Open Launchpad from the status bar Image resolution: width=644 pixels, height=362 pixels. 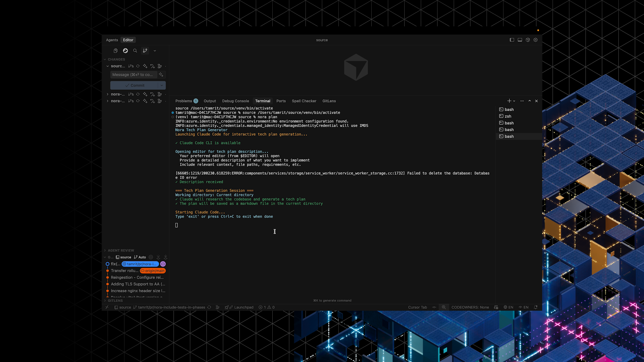[239, 307]
